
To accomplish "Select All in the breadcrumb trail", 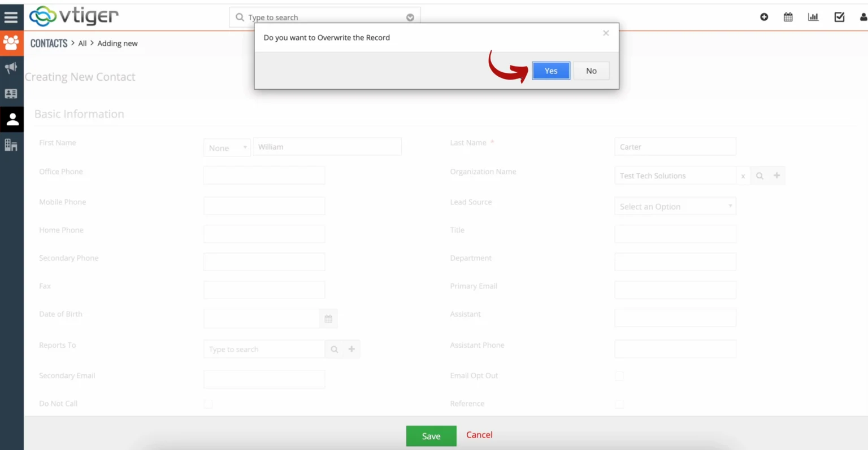I will (x=82, y=43).
